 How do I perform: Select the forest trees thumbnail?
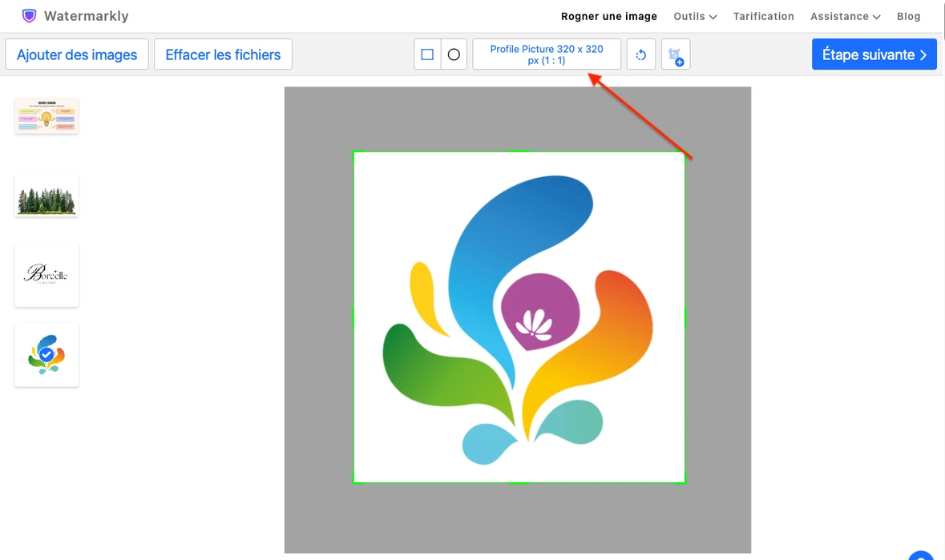46,196
